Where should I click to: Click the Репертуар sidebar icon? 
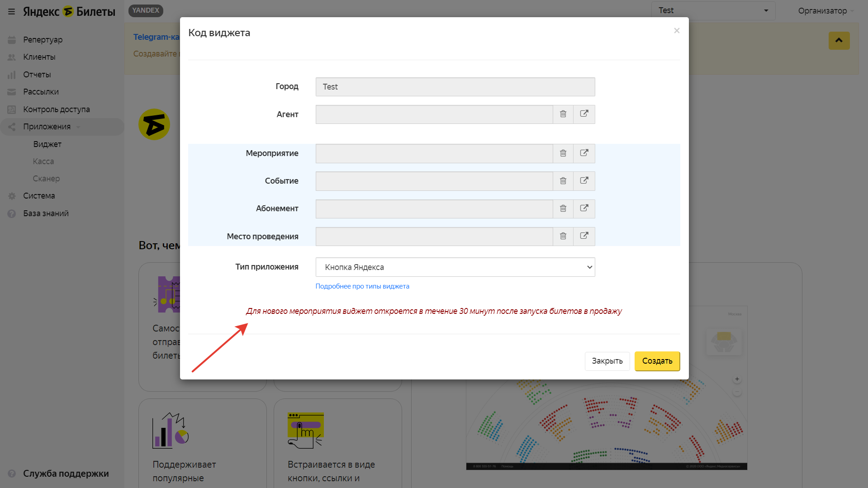click(12, 40)
